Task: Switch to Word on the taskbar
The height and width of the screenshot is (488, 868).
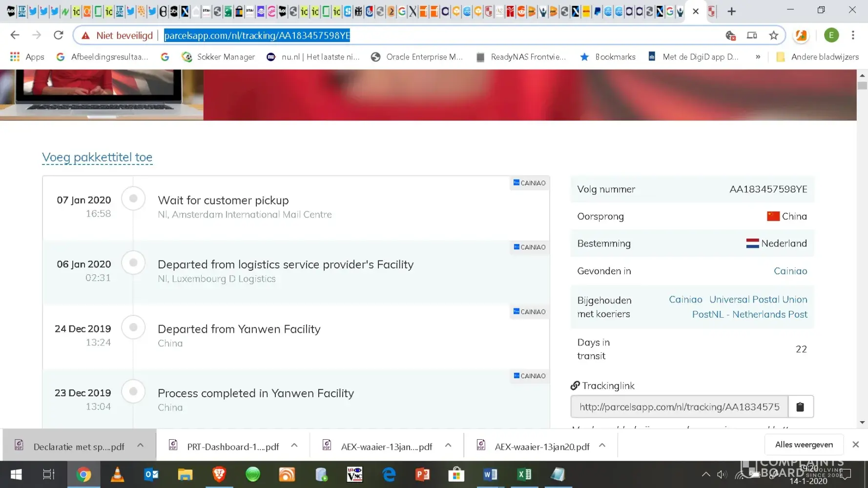Action: 491,474
